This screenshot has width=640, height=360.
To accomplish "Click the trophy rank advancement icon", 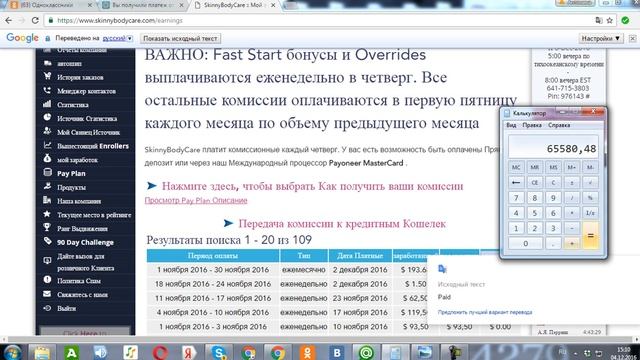I will [47, 228].
